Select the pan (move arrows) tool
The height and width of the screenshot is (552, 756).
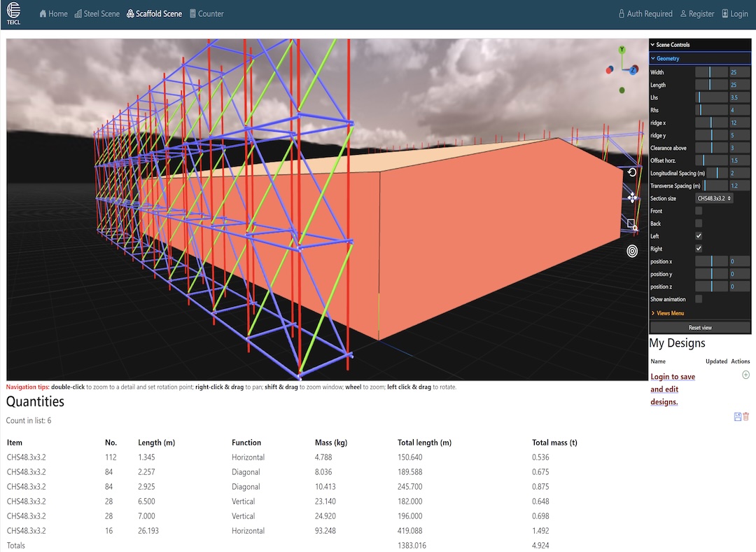point(632,198)
